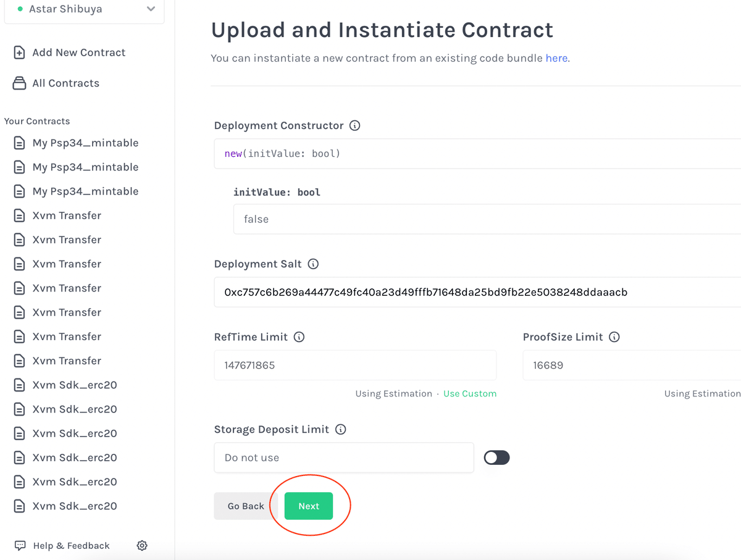Screen dimensions: 741x560
Task: Open the Deployment Constructor dropdown
Action: [x=477, y=154]
